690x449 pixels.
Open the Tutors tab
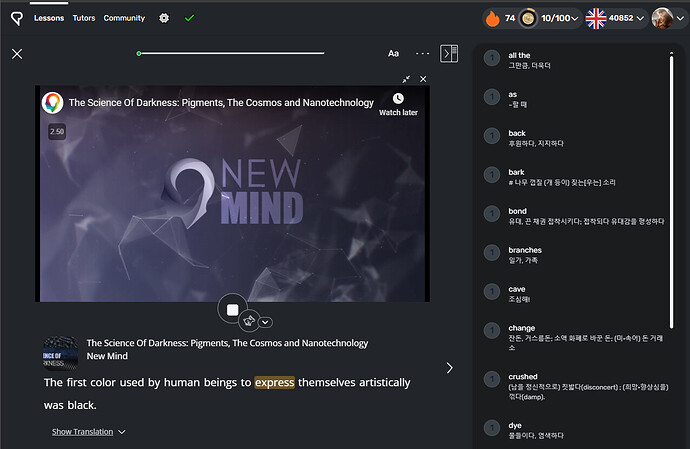coord(84,18)
